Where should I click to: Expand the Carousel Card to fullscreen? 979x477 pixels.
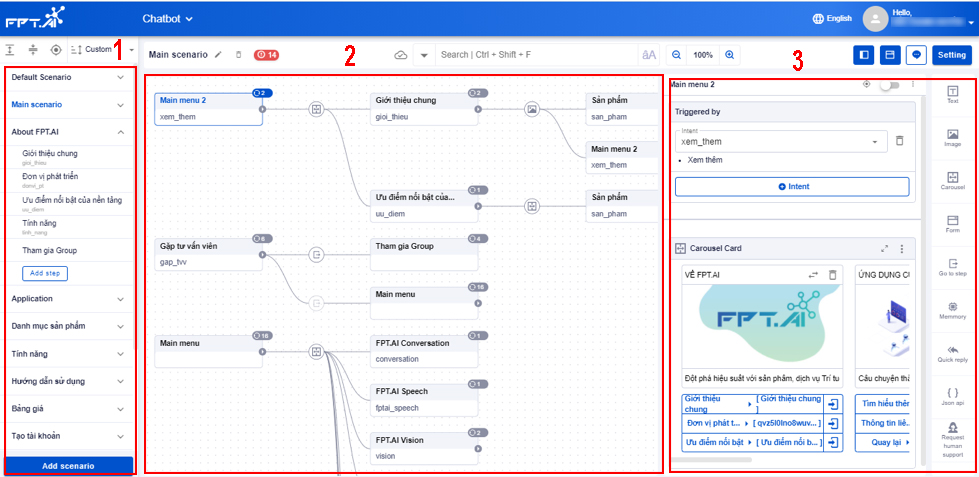pyautogui.click(x=885, y=248)
